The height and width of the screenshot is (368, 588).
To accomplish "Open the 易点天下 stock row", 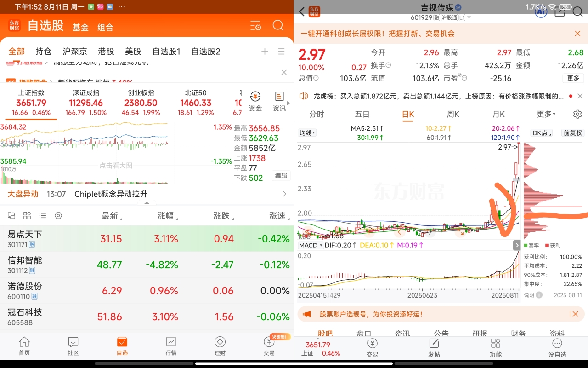I will coord(147,239).
